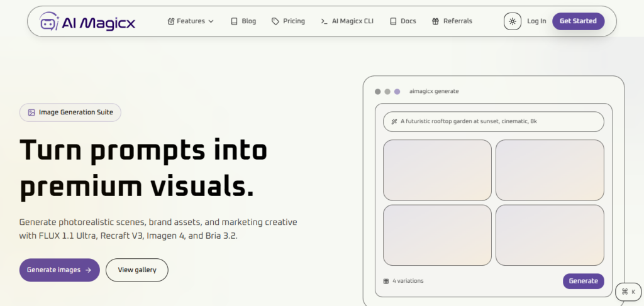Toggle the light/dark theme sun button
This screenshot has height=306, width=644.
[x=512, y=21]
